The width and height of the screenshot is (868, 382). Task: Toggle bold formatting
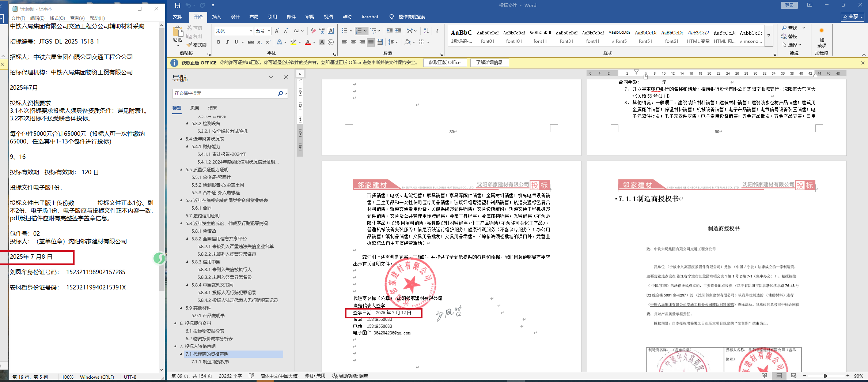pyautogui.click(x=219, y=42)
